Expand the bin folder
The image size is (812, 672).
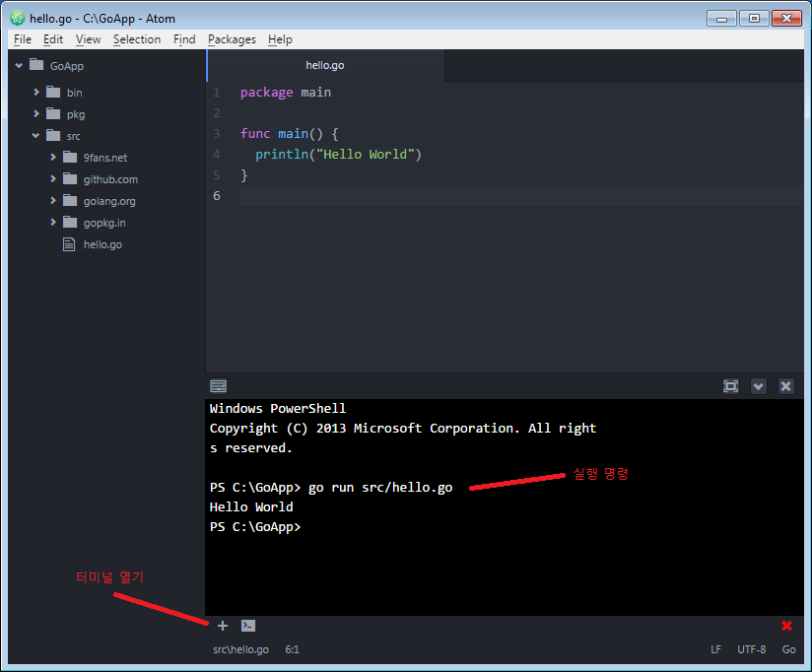pyautogui.click(x=36, y=92)
